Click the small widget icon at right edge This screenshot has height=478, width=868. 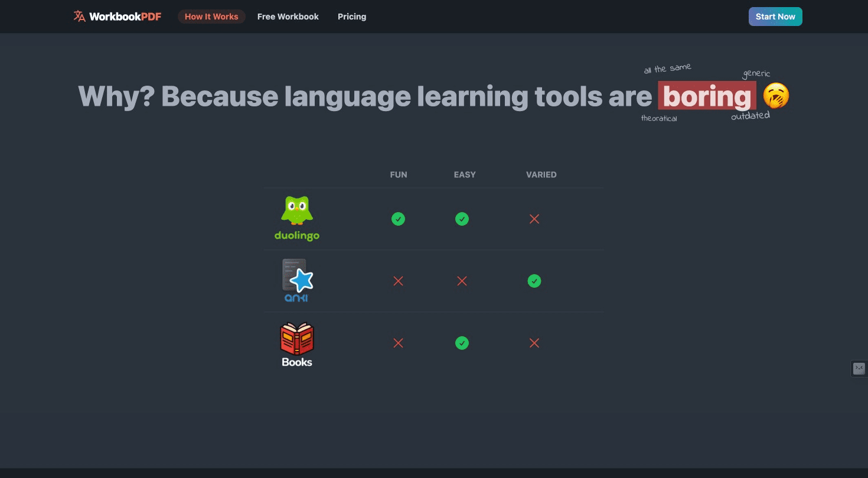tap(859, 368)
